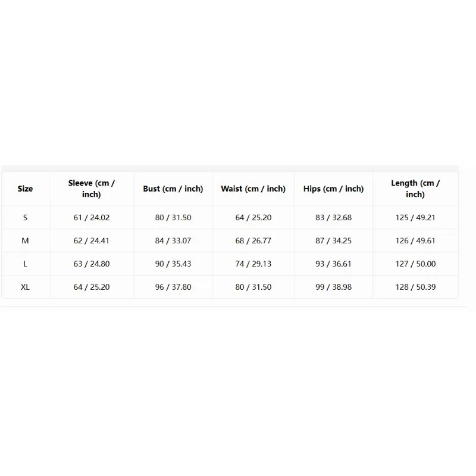This screenshot has width=476, height=476.
Task: Select hips value 99 / 38.98
Action: (333, 287)
